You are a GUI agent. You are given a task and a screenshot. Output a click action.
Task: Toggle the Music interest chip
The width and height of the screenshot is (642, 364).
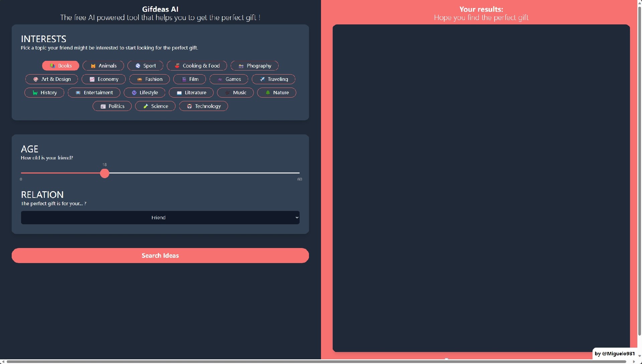click(x=235, y=93)
